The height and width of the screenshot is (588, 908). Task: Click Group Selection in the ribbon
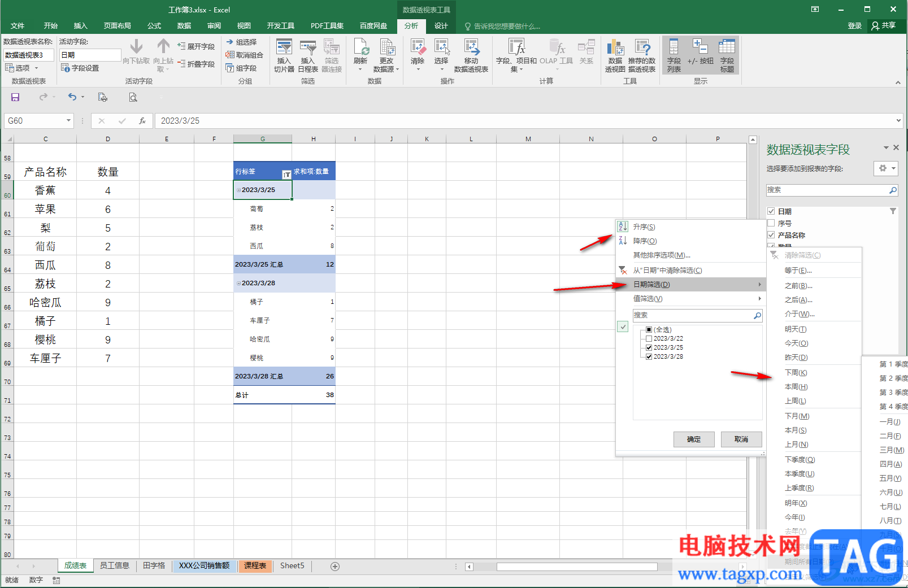click(242, 42)
